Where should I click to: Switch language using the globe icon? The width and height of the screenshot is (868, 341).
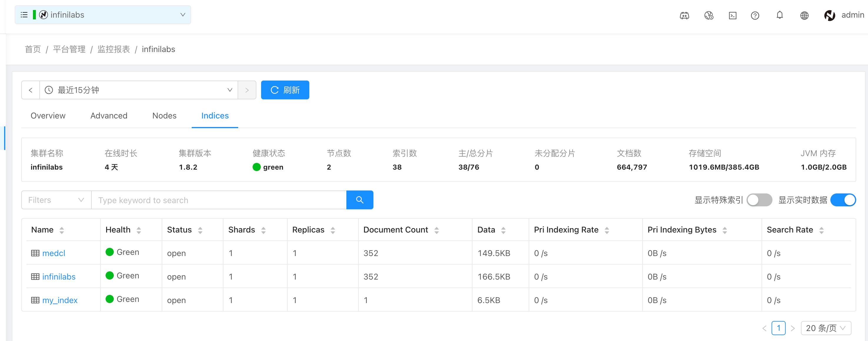(804, 16)
